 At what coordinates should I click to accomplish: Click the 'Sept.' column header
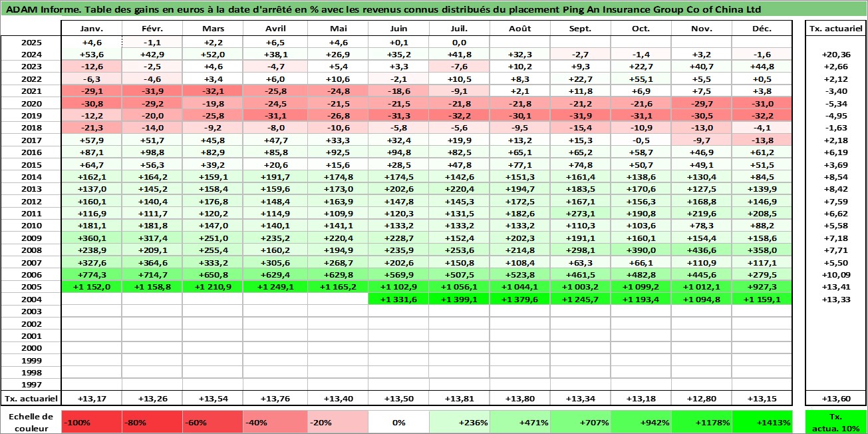click(581, 29)
